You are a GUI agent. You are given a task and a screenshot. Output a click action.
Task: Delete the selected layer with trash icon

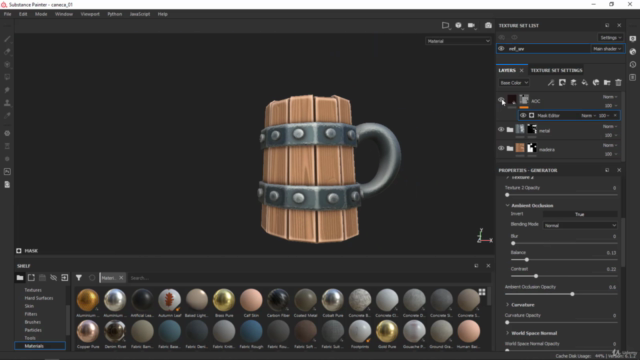[x=618, y=83]
